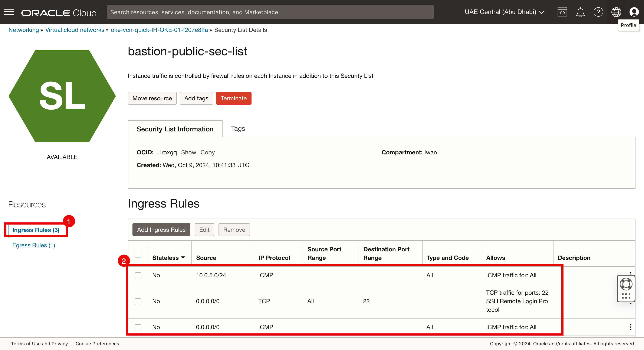
Task: Open actions menu for last ICMP rule
Action: click(x=631, y=327)
